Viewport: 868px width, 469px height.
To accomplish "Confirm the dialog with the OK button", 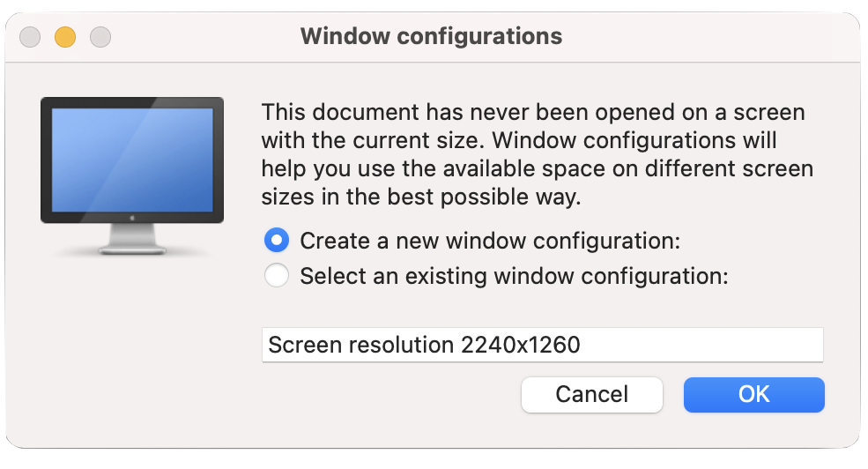I will point(753,394).
